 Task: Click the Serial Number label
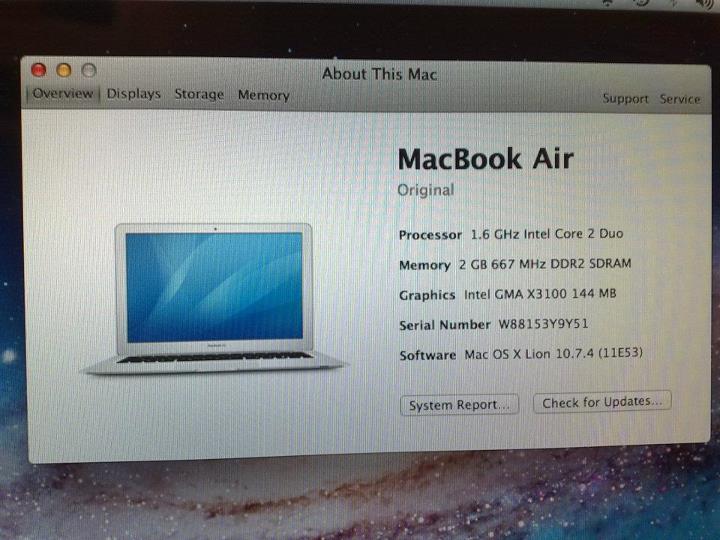point(444,325)
